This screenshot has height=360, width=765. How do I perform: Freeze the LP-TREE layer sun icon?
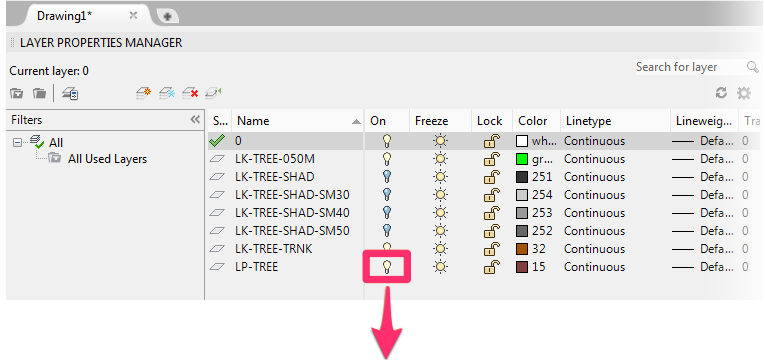point(441,267)
